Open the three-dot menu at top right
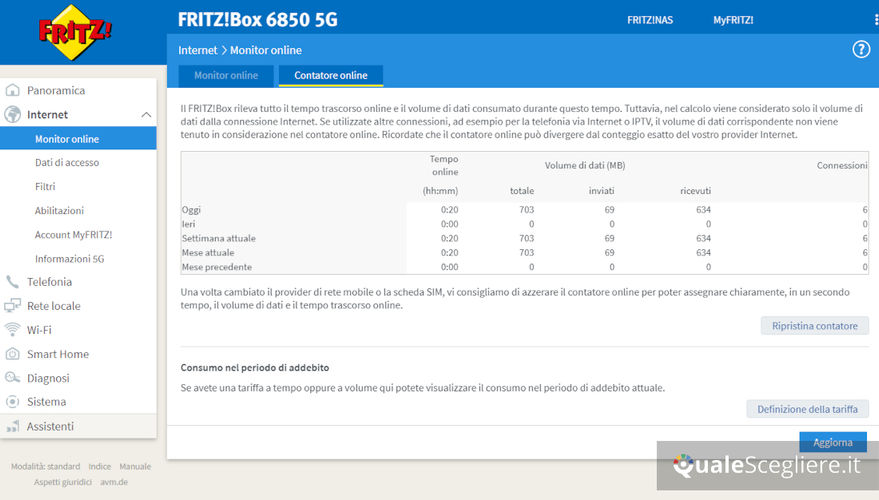Viewport: 879px width, 500px height. point(876,20)
